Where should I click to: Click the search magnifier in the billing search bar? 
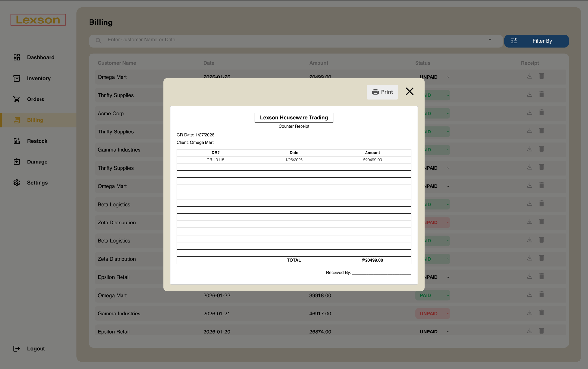98,40
